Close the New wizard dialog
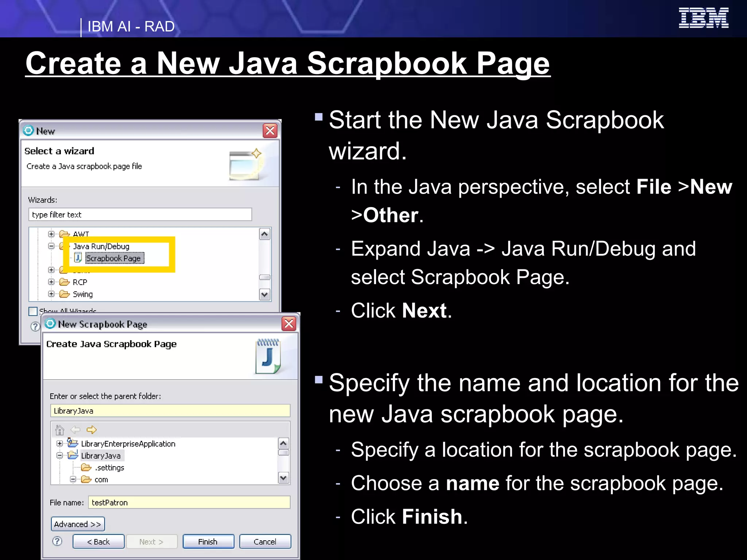This screenshot has width=747, height=560. 270,131
